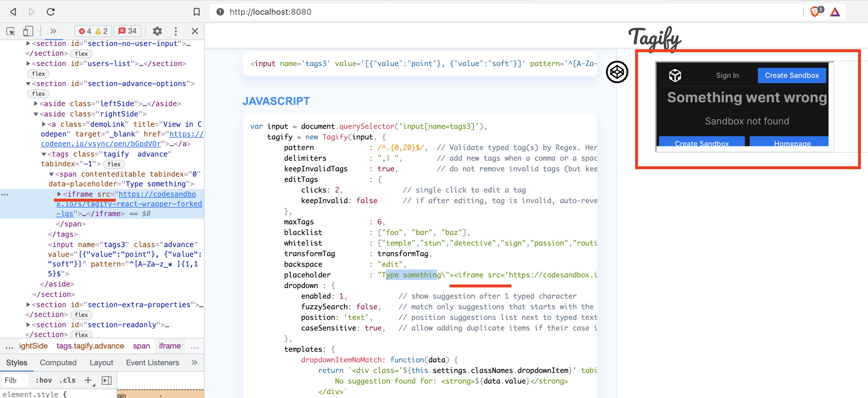Open the DevTools three-dot customization menu
The width and height of the screenshot is (868, 398).
(175, 31)
